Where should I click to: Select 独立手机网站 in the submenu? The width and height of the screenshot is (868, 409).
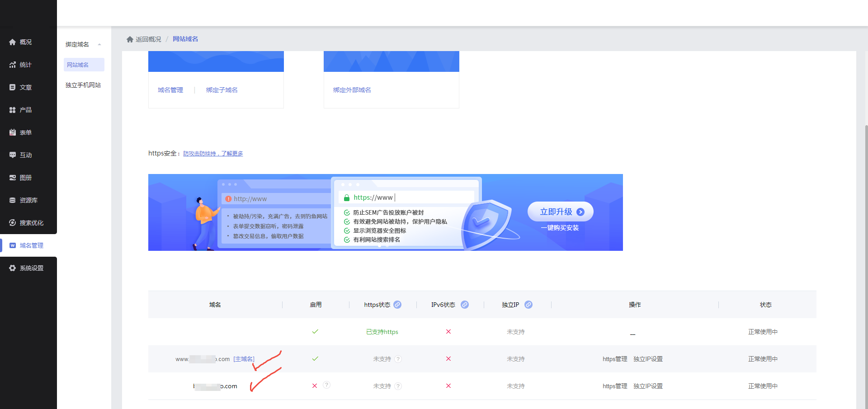(x=83, y=85)
